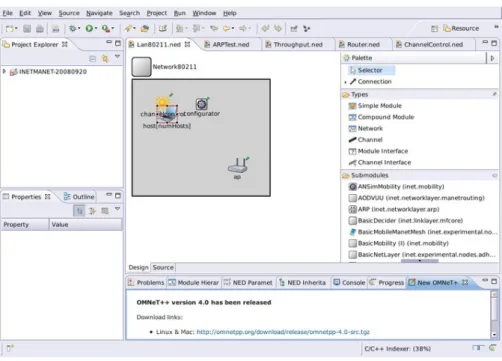
Task: Click Collapse All icon in Project Explorer
Action: [x=93, y=59]
